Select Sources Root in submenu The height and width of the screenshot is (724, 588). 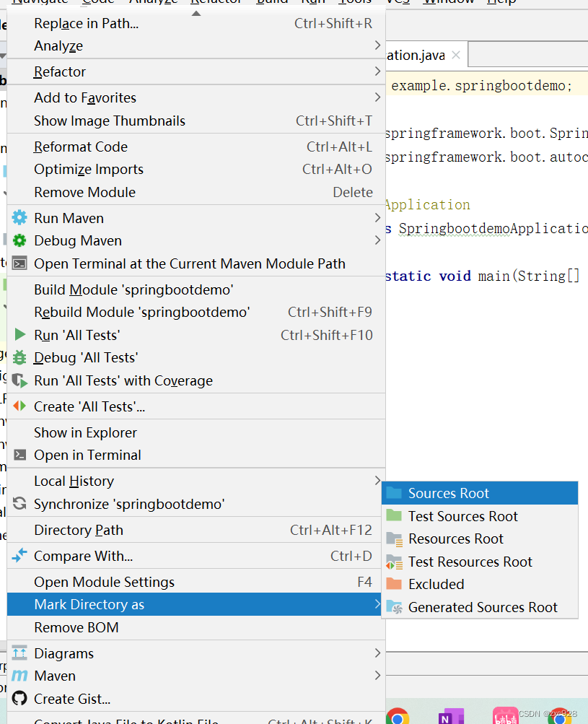point(448,493)
